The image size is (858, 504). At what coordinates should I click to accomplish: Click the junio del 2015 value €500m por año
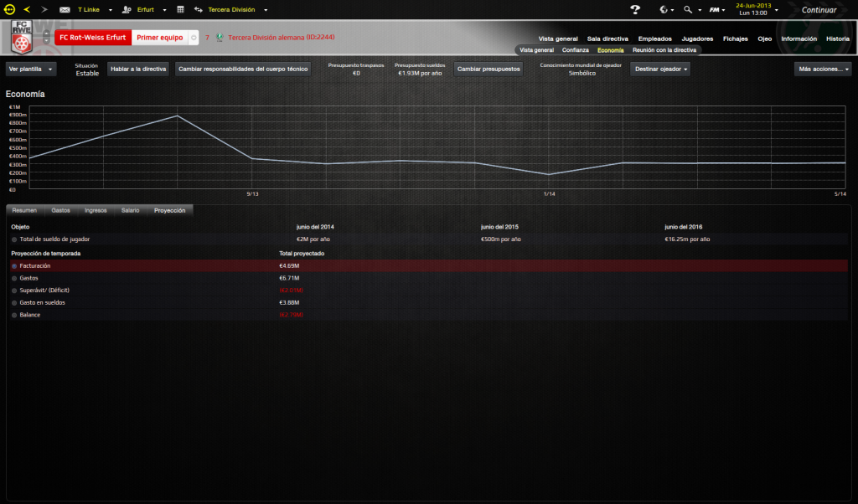[x=501, y=239]
